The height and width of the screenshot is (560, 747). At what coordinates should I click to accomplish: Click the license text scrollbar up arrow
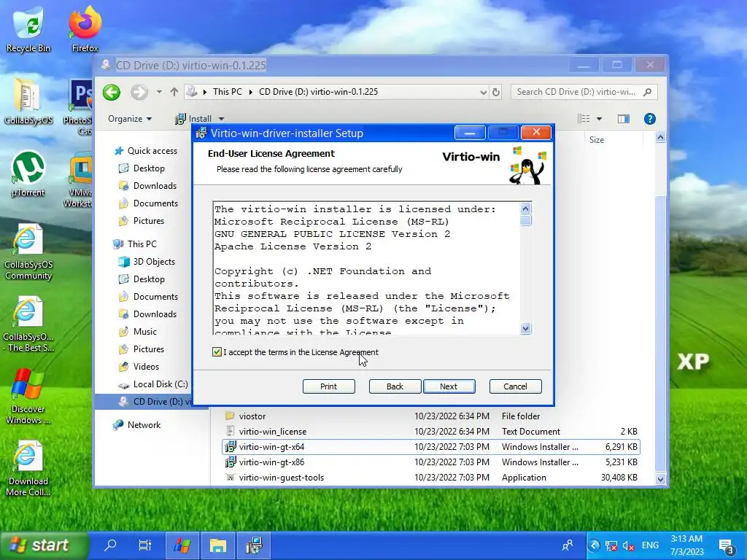coord(525,209)
